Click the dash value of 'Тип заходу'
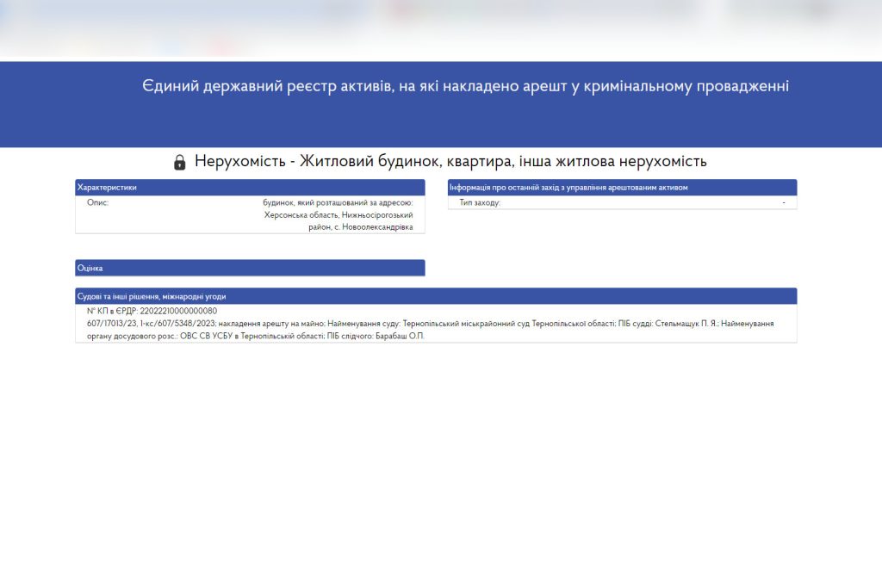The height and width of the screenshot is (588, 882). pos(783,202)
